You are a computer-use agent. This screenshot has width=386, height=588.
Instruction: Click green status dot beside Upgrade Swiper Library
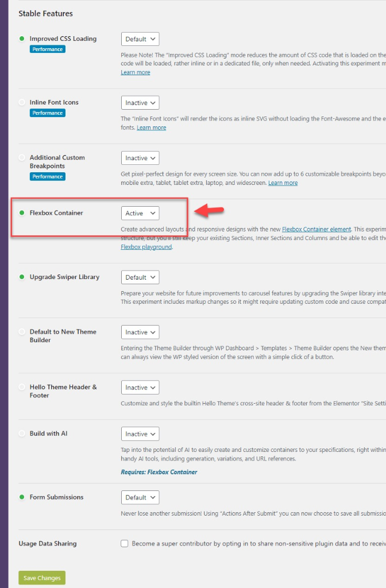22,277
